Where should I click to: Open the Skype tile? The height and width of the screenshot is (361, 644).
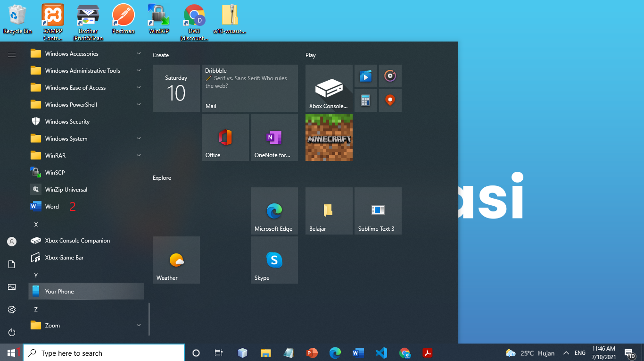click(x=274, y=260)
